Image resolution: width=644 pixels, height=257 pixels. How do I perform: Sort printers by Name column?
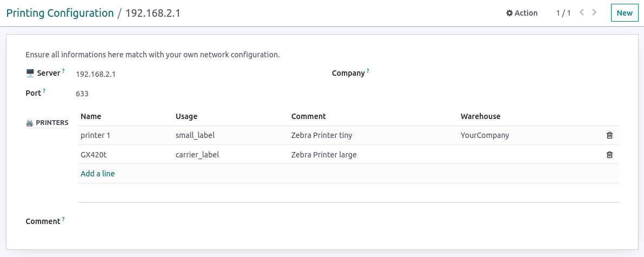point(91,116)
